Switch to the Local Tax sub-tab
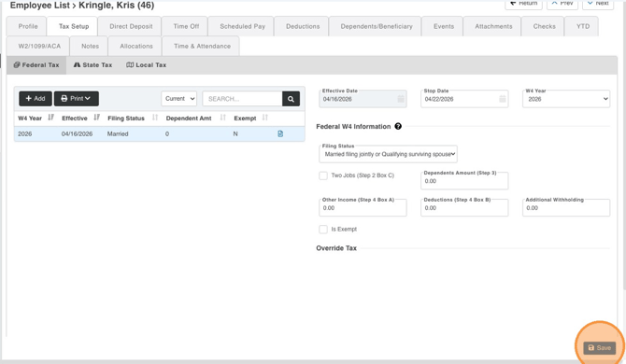 click(x=146, y=65)
